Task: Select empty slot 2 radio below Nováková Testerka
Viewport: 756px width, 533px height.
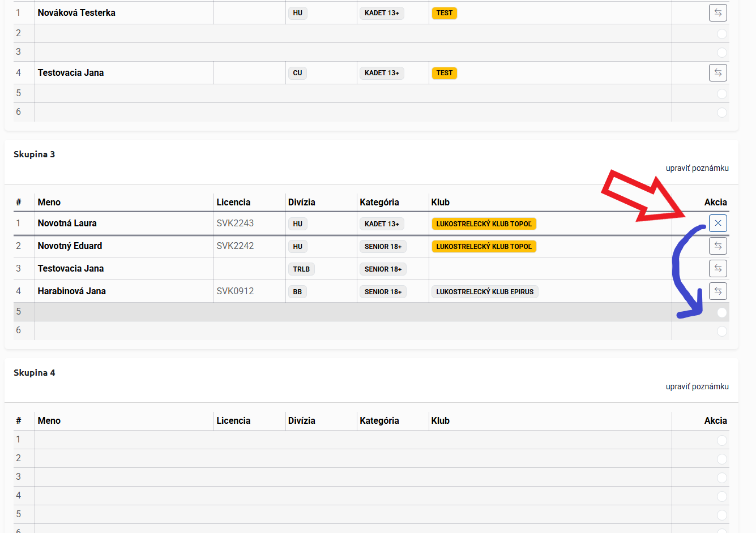Action: coord(721,34)
